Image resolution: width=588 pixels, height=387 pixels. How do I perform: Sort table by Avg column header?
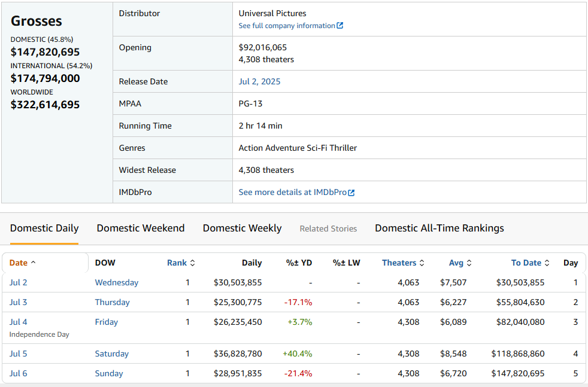point(456,263)
